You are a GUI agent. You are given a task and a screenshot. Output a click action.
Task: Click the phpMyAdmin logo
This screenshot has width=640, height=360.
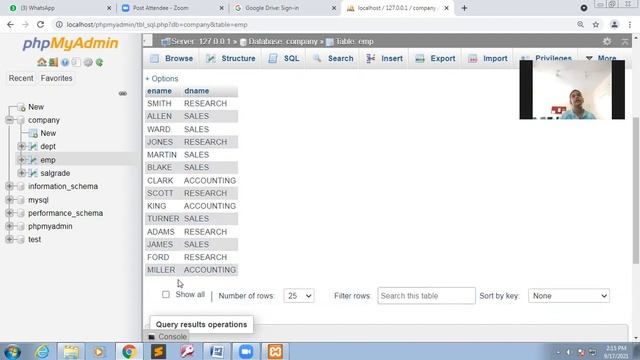[x=70, y=43]
